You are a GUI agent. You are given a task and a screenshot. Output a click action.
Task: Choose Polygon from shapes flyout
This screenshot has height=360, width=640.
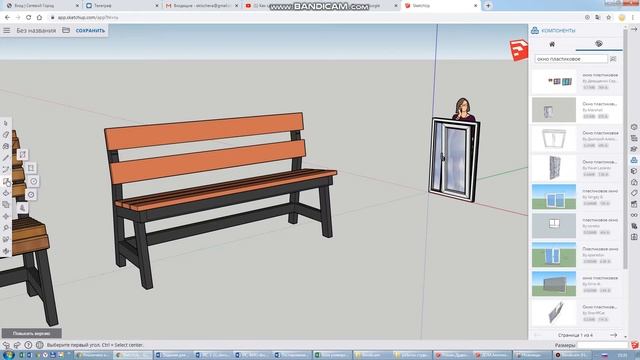(x=31, y=195)
